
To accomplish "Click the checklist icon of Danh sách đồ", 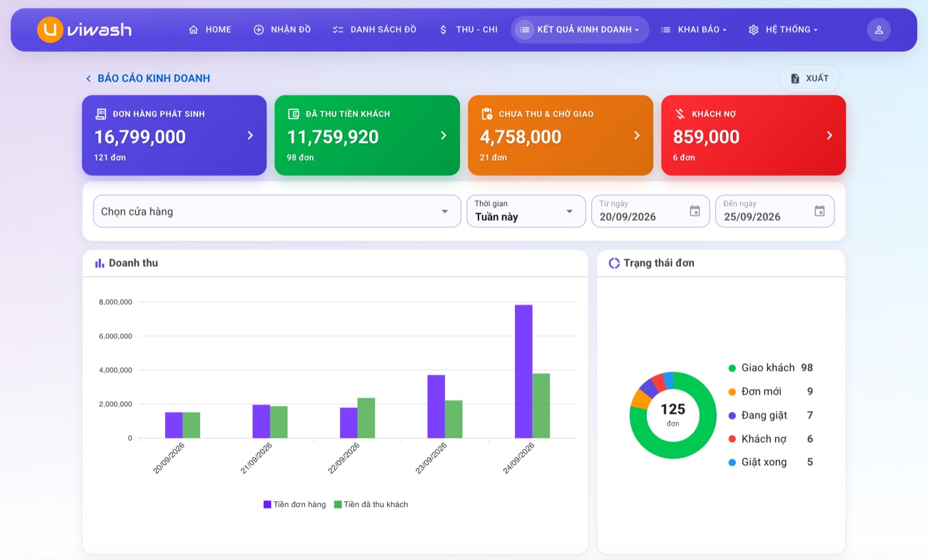I will pos(338,30).
